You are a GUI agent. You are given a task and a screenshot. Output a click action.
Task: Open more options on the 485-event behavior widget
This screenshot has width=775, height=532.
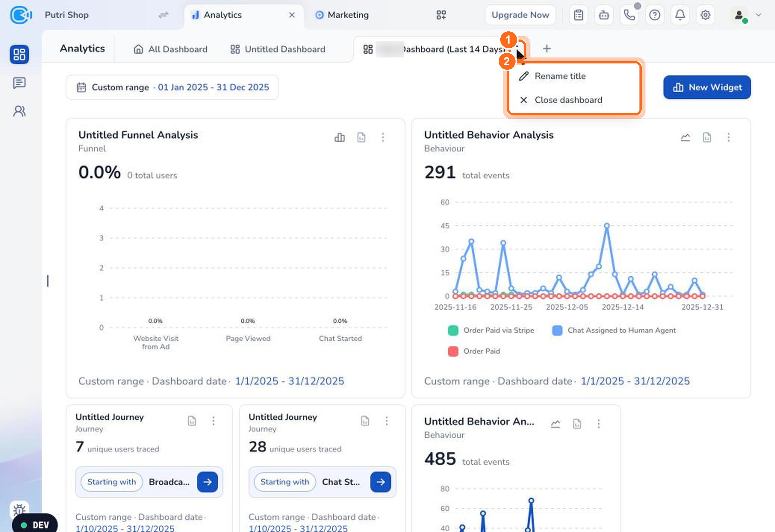coord(599,424)
